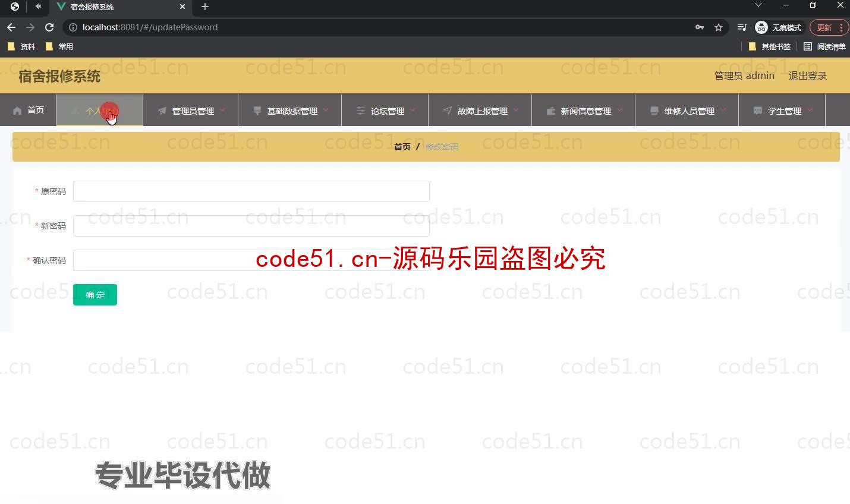Open the saved passwords key icon

click(700, 27)
